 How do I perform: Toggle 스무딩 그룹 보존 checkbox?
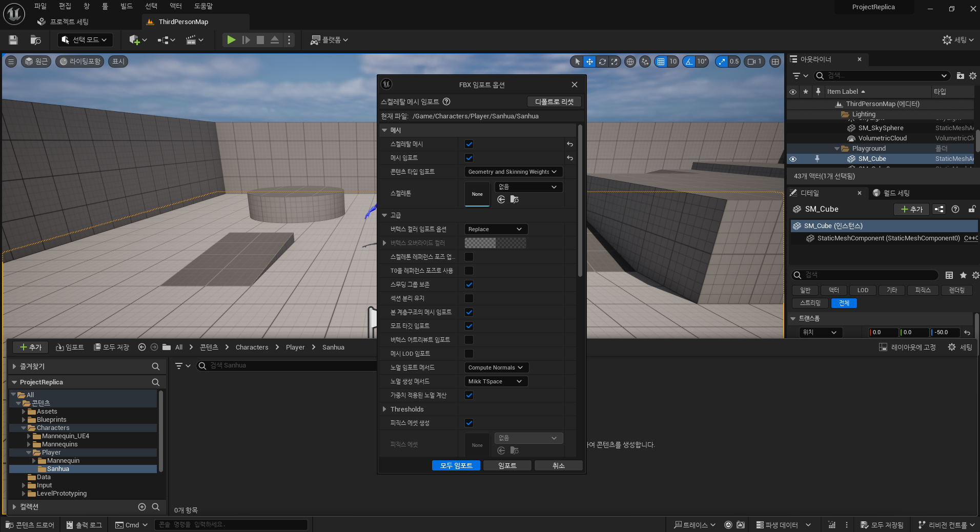click(469, 284)
